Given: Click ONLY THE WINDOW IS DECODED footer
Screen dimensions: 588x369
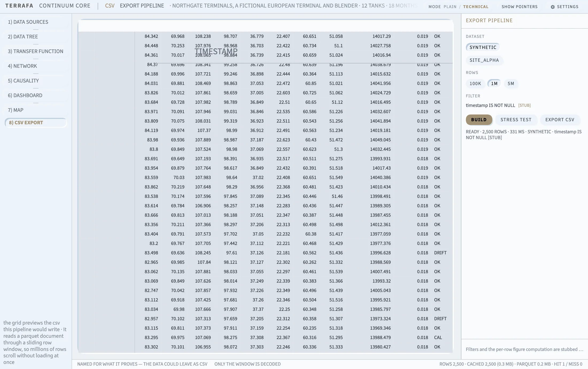Looking at the screenshot, I should pyautogui.click(x=247, y=364).
